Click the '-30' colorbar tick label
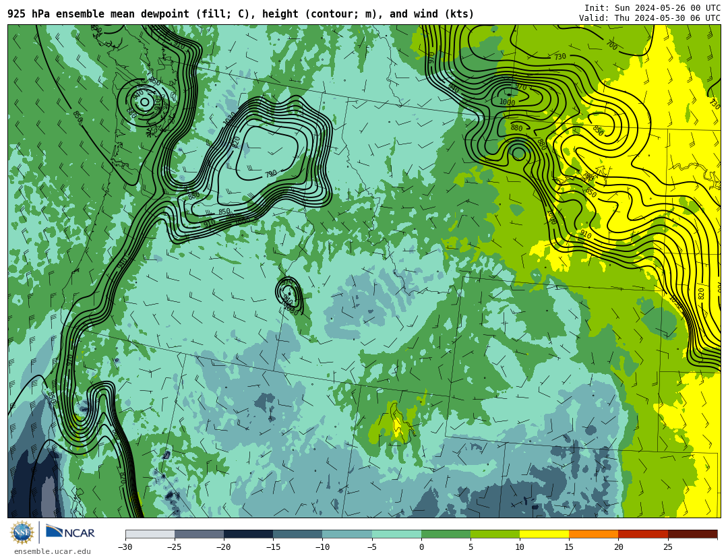 [125, 547]
